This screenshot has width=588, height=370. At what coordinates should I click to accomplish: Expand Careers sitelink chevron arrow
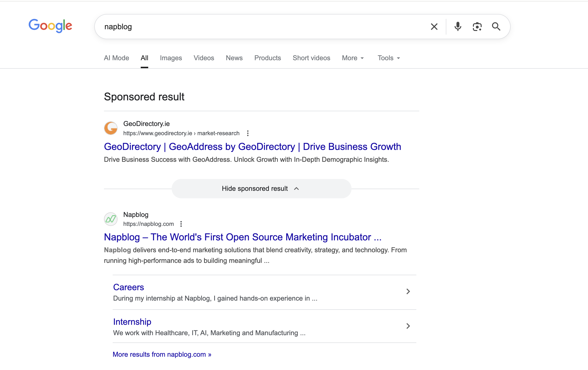[408, 291]
